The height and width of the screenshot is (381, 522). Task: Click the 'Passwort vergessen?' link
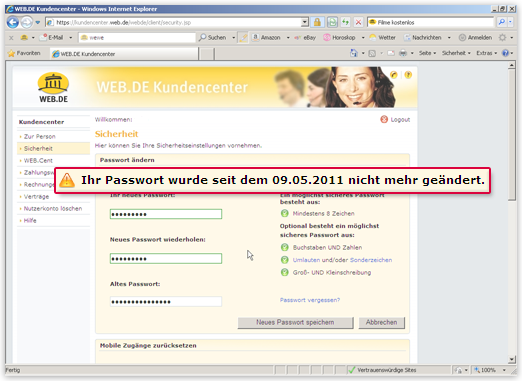click(x=310, y=300)
